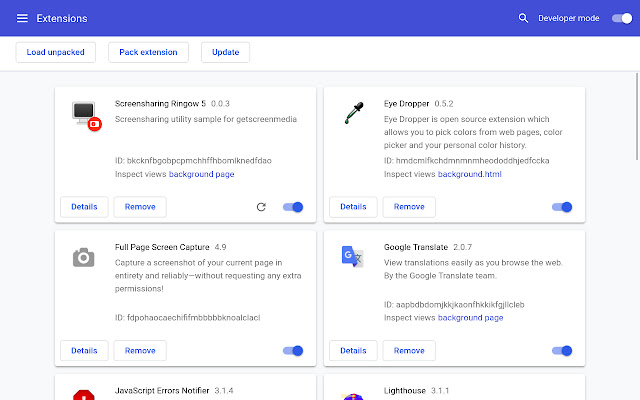The image size is (640, 400).
Task: Reload the Screensharing Ringow 5 extension
Action: (x=261, y=207)
